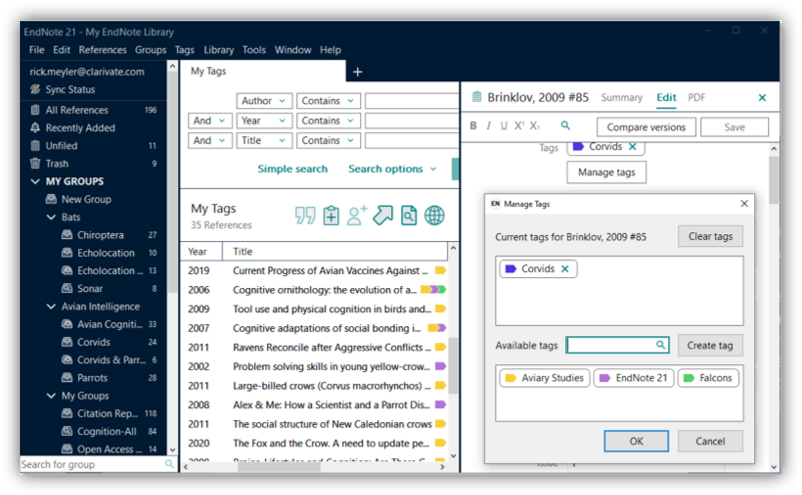Expand Search options menu

392,169
